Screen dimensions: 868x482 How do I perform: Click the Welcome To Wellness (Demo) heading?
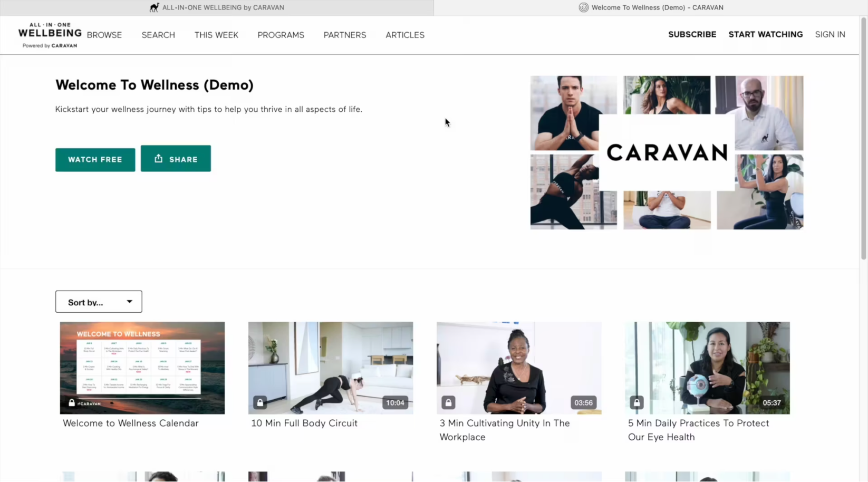point(155,85)
